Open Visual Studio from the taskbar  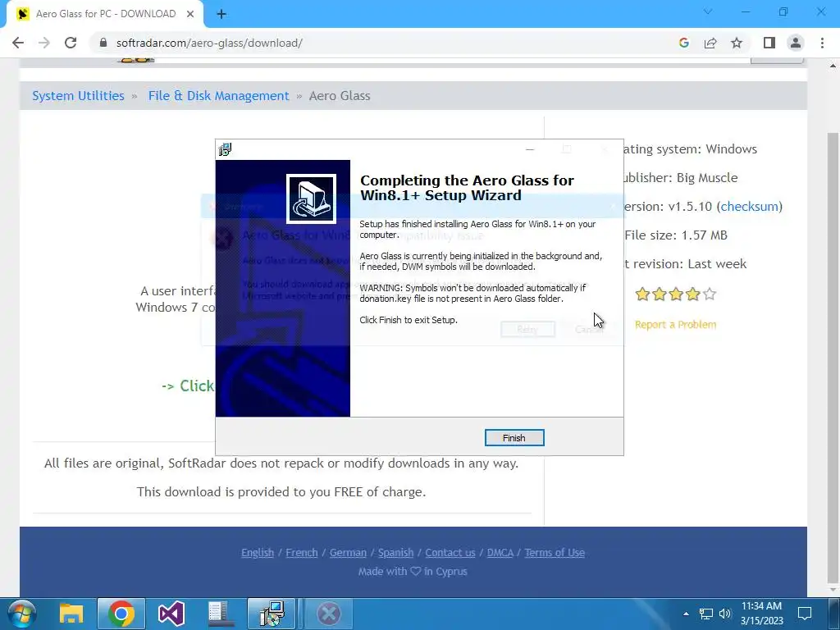click(171, 614)
